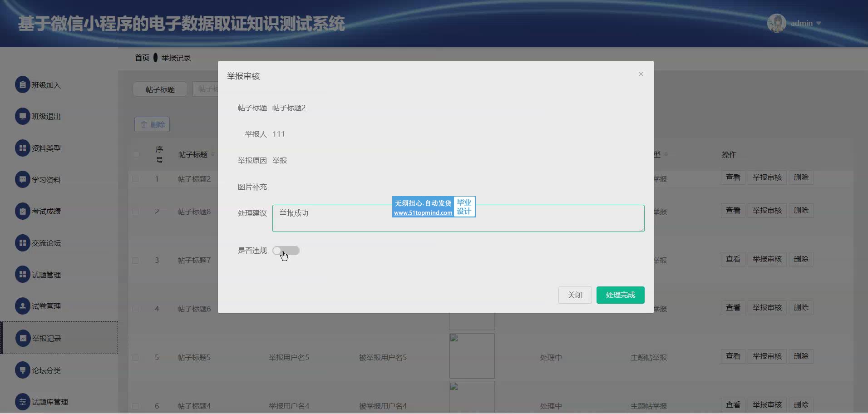Close the 举报审核 dialog with X

coord(641,74)
